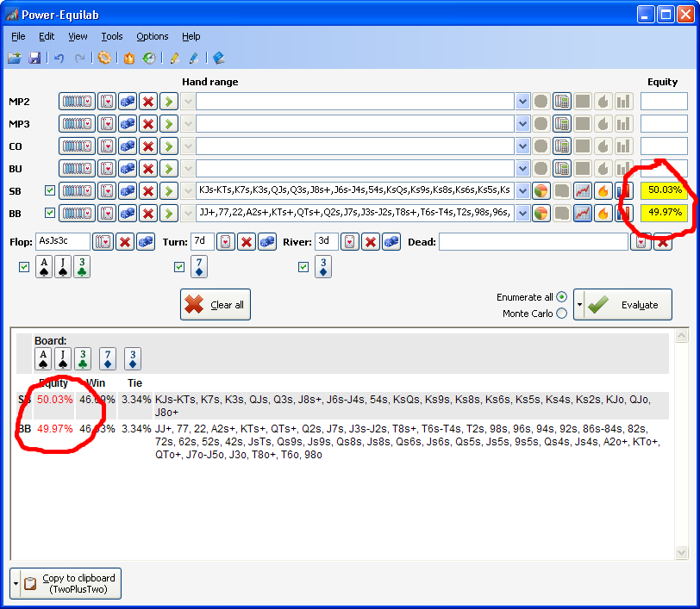Undo the last action from the toolbar
Viewport: 700px width, 609px height.
(59, 58)
